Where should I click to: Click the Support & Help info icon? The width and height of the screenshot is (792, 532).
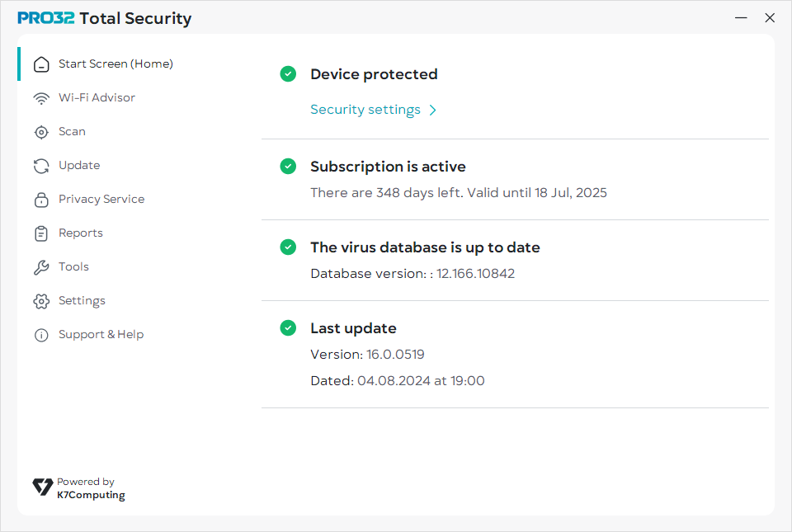tap(41, 335)
